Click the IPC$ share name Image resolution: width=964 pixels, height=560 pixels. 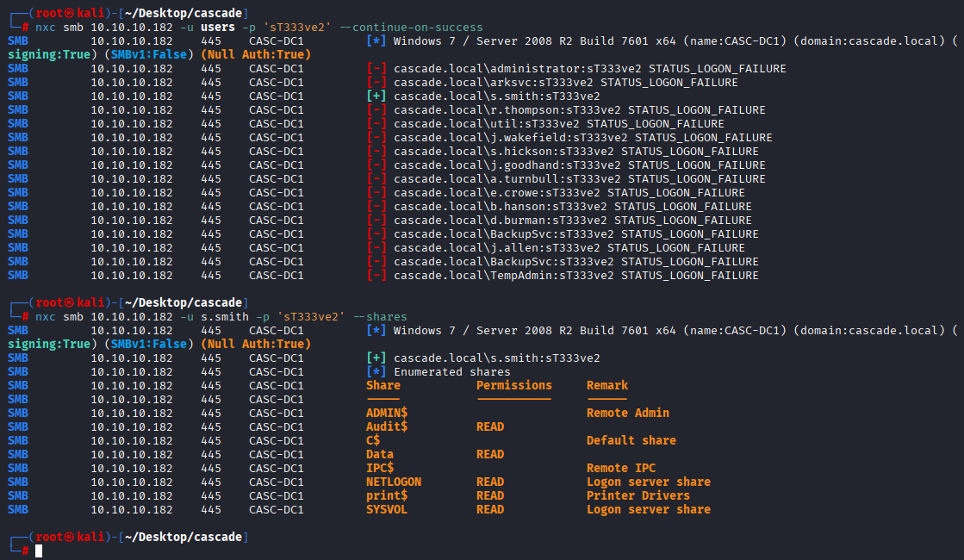(379, 469)
